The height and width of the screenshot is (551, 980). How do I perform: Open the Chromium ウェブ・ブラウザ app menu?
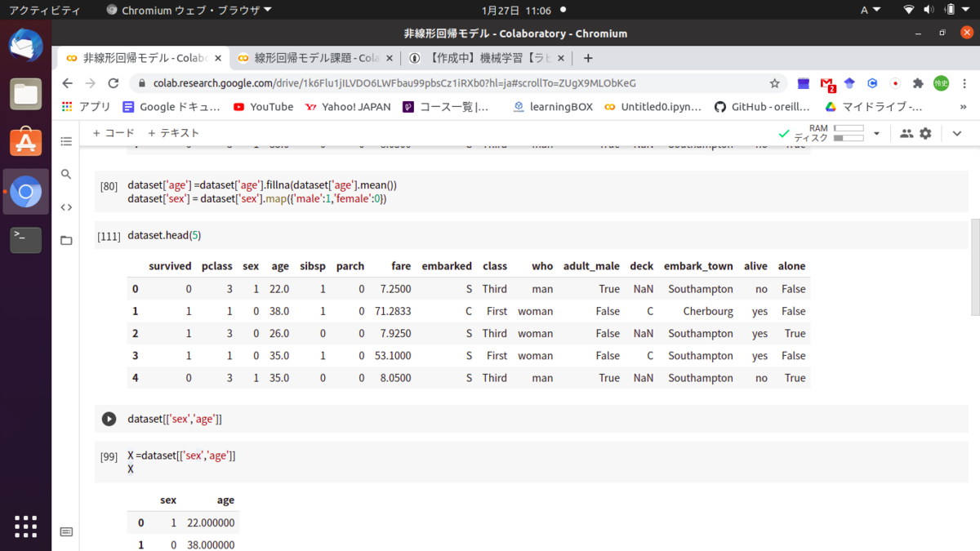click(190, 11)
